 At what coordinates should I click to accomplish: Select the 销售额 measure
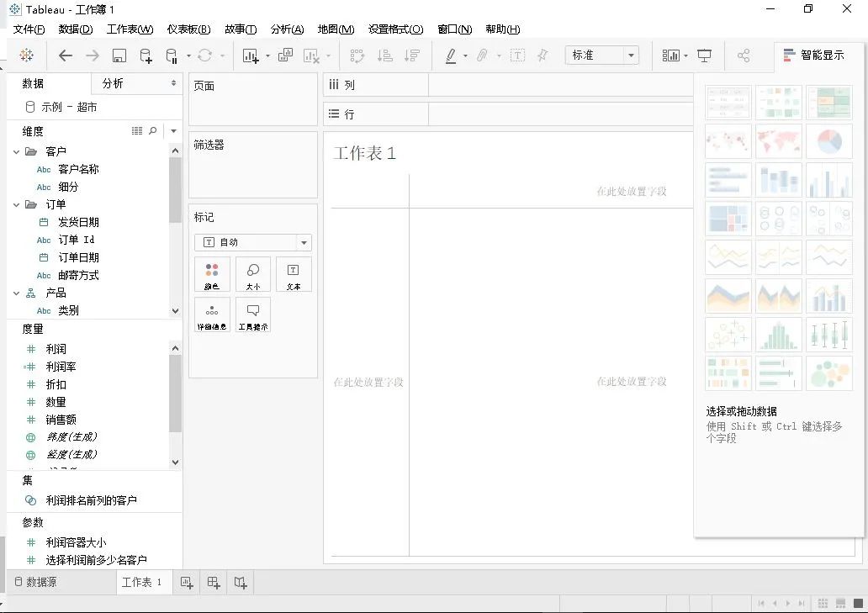[x=61, y=420]
